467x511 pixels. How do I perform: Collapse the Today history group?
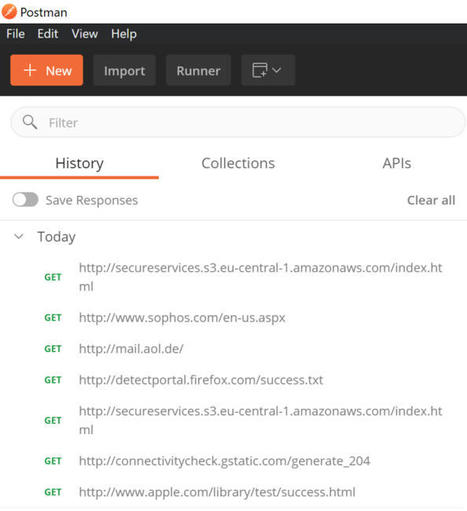(19, 236)
